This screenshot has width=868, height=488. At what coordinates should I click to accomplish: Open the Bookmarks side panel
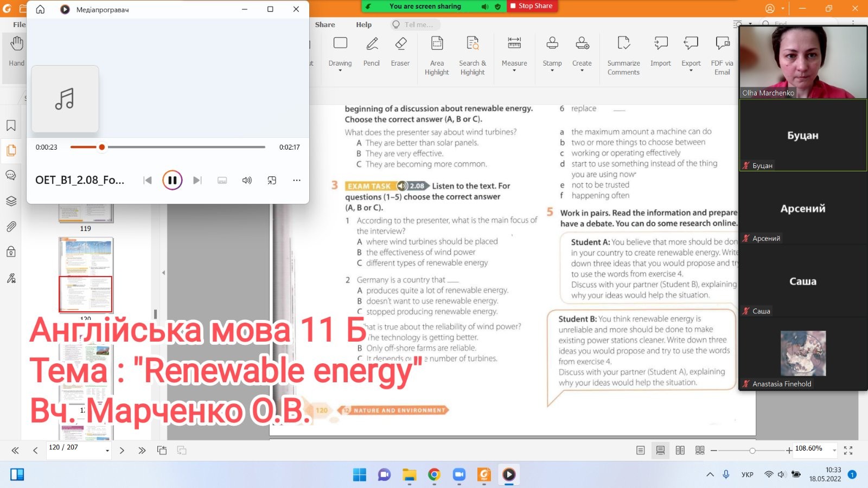(x=11, y=126)
